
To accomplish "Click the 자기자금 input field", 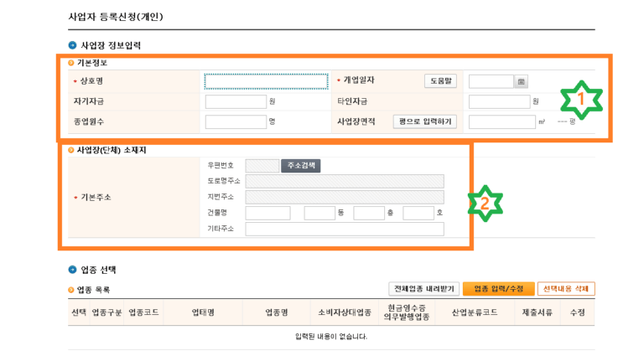I will pyautogui.click(x=236, y=101).
